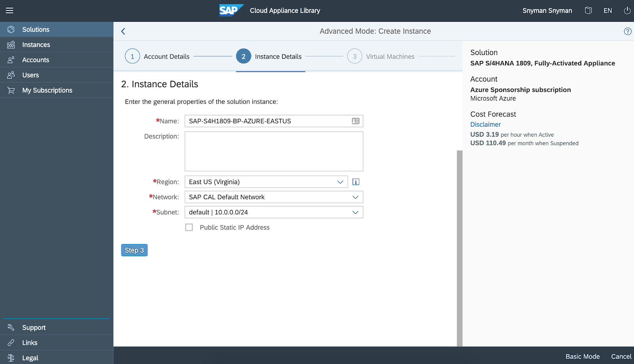Expand the Subnet dropdown arrow
Image resolution: width=634 pixels, height=364 pixels.
pyautogui.click(x=355, y=212)
